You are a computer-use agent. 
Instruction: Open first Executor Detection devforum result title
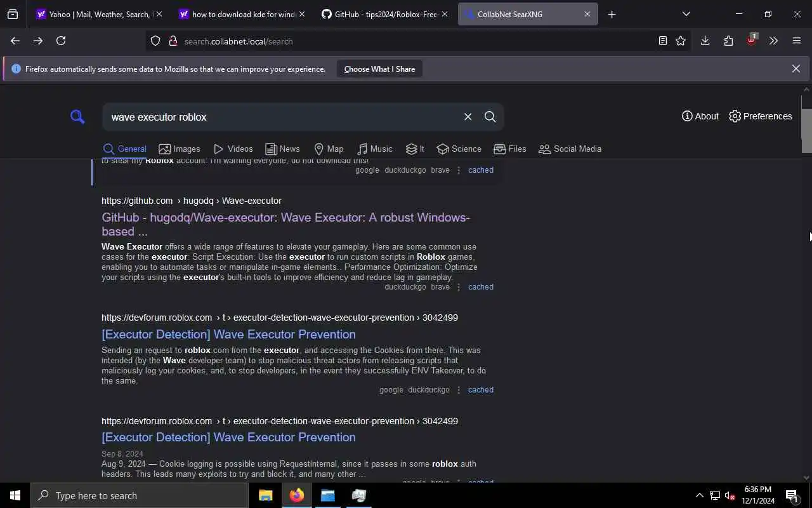(228, 334)
